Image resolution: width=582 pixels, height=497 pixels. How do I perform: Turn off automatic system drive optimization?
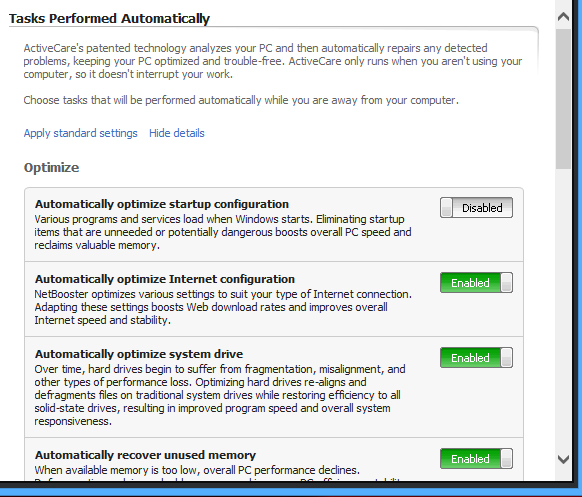[476, 358]
